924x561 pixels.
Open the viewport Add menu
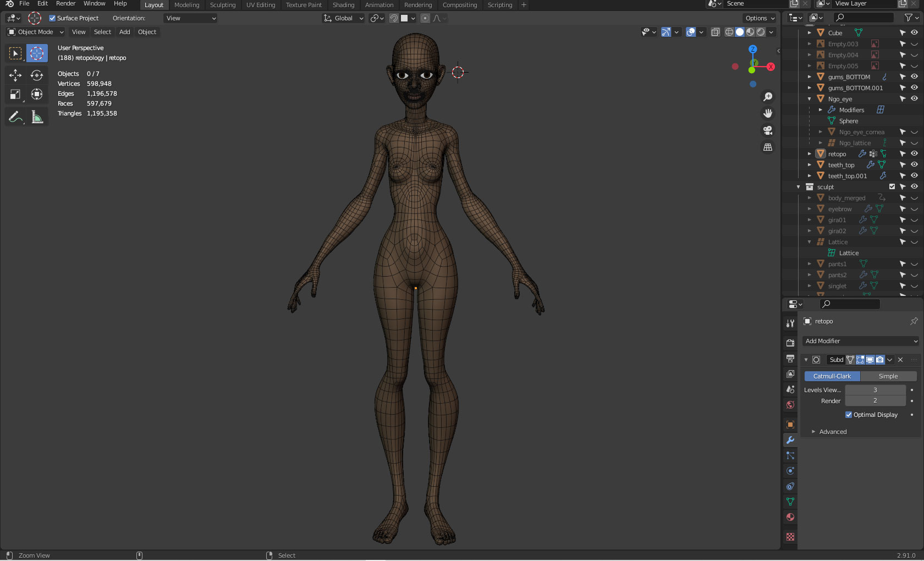pos(125,32)
